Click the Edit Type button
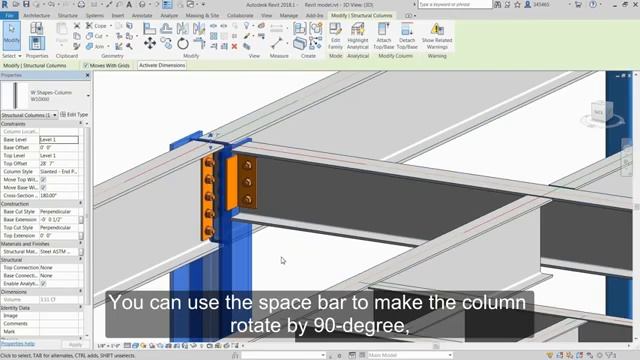Screen dimensions: 640x360 tap(74, 115)
